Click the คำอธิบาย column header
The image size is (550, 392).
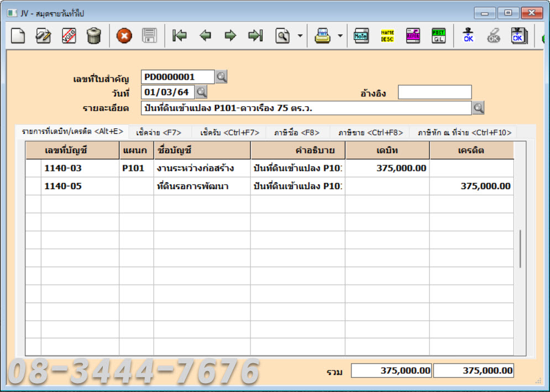pyautogui.click(x=298, y=150)
